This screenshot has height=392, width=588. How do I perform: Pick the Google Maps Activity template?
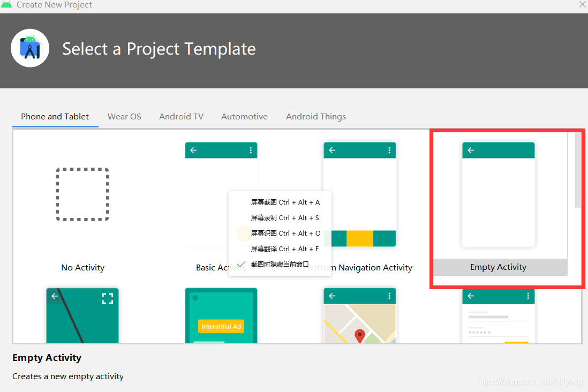click(360, 315)
